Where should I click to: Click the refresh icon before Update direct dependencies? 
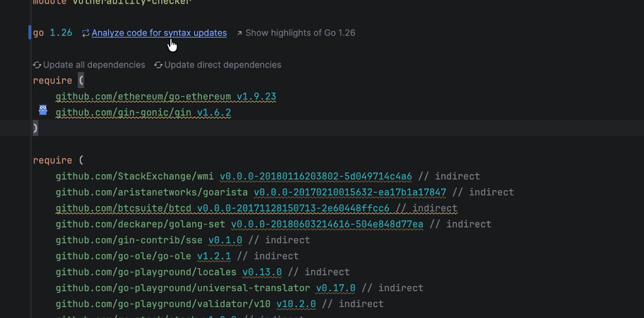click(158, 65)
